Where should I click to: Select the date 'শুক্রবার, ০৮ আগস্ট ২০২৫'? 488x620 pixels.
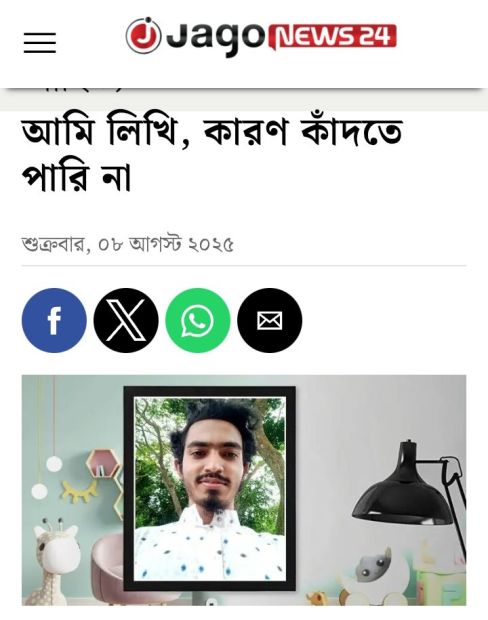coord(127,244)
